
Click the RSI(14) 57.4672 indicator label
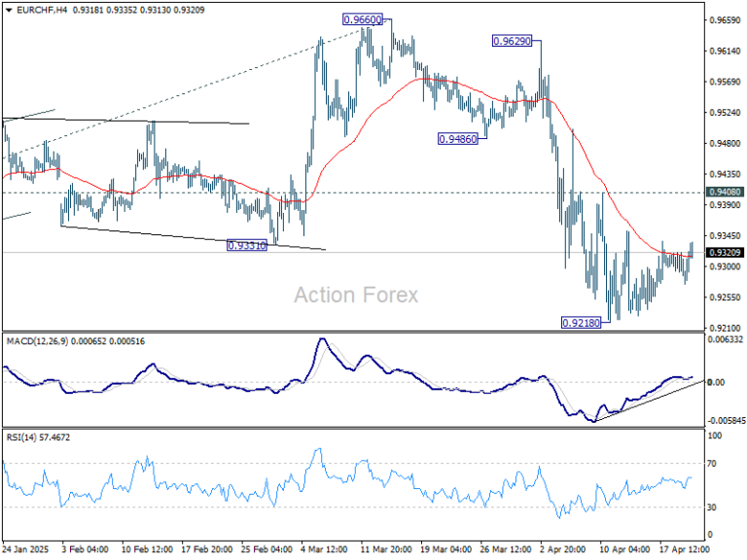pos(38,437)
